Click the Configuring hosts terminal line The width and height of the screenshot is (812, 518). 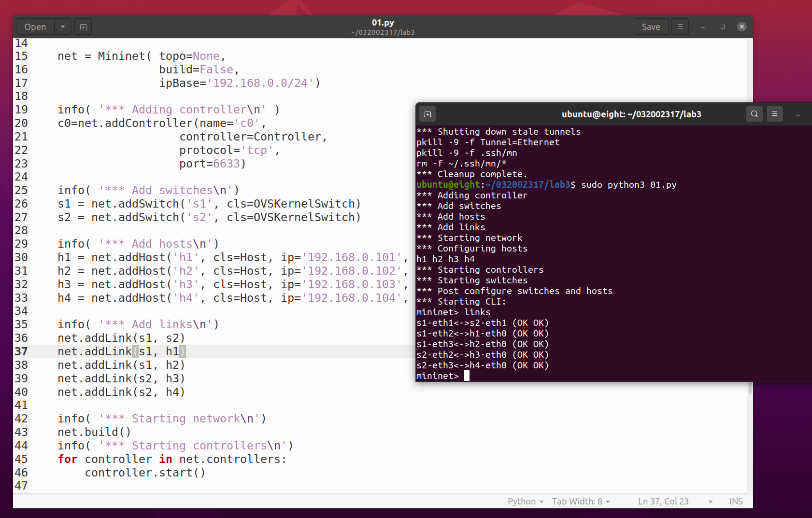[472, 249]
